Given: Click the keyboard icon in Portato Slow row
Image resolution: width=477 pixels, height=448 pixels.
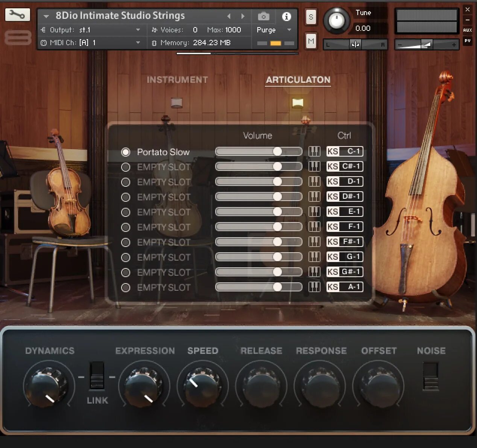Looking at the screenshot, I should [314, 151].
